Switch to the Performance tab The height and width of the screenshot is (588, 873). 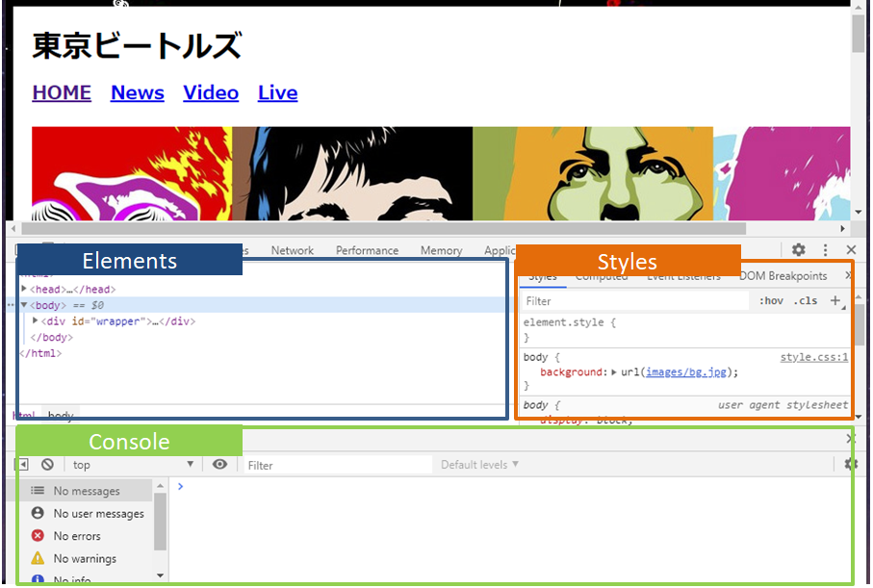pyautogui.click(x=367, y=250)
